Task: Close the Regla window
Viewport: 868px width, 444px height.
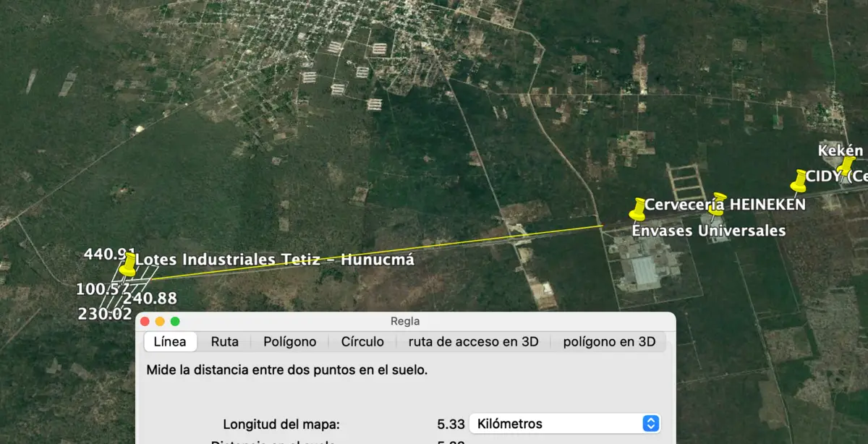Action: point(145,321)
